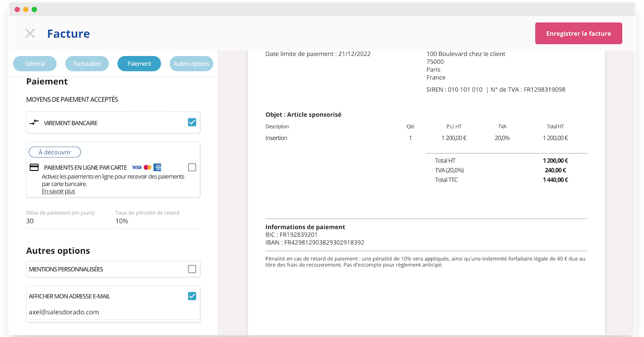Uncheck the Virement bancaire checkbox
This screenshot has width=644, height=337.
pyautogui.click(x=192, y=122)
